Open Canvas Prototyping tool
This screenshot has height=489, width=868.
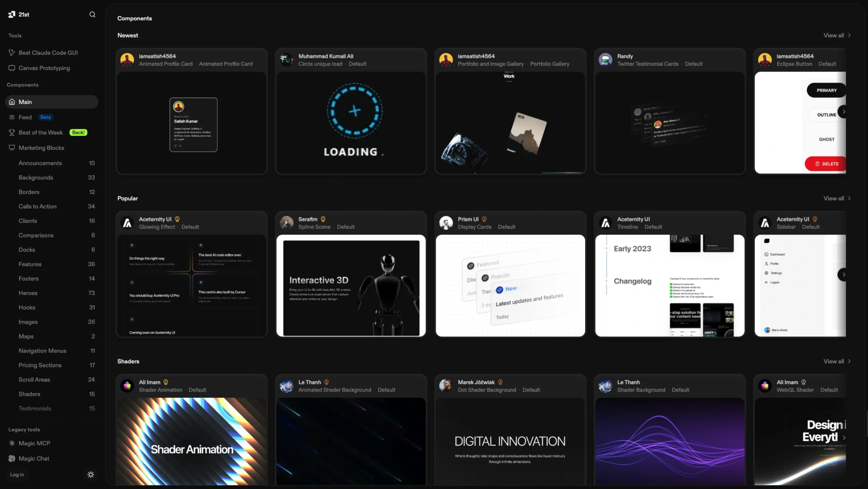44,68
